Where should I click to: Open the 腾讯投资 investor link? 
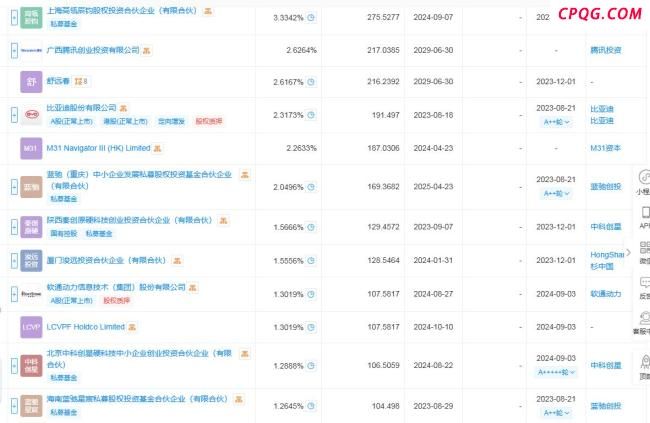click(x=606, y=50)
